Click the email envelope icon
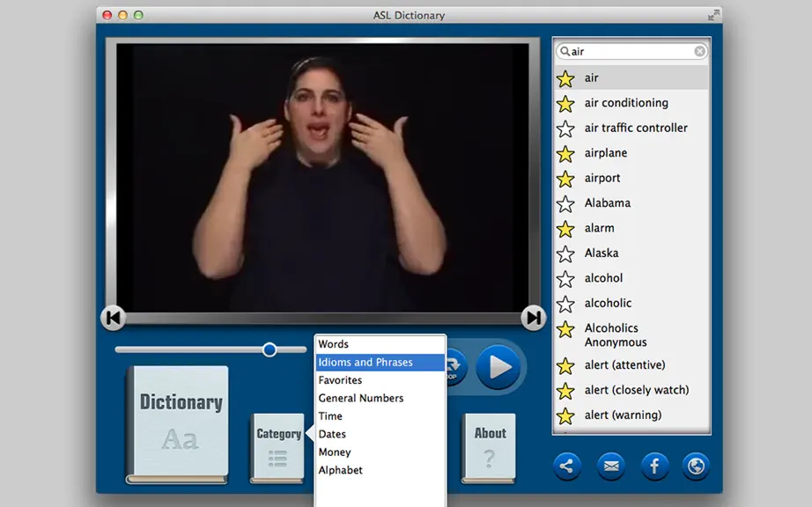The image size is (812, 507). click(611, 467)
